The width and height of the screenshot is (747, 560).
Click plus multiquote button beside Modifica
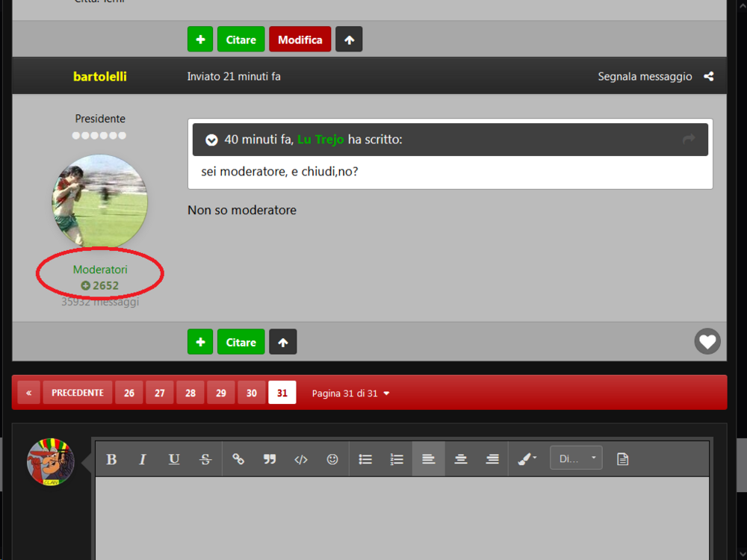200,39
